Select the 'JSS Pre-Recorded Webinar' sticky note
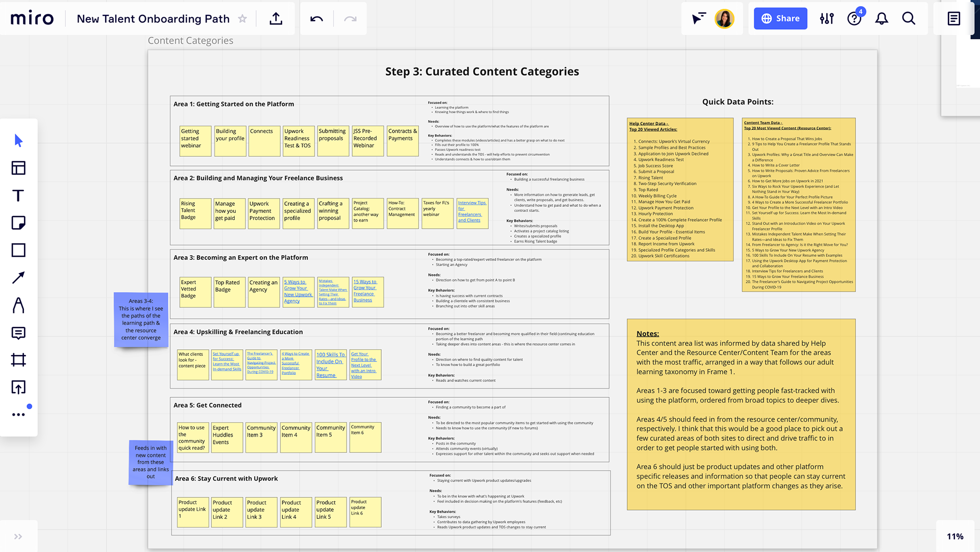This screenshot has height=552, width=980. pos(368,141)
